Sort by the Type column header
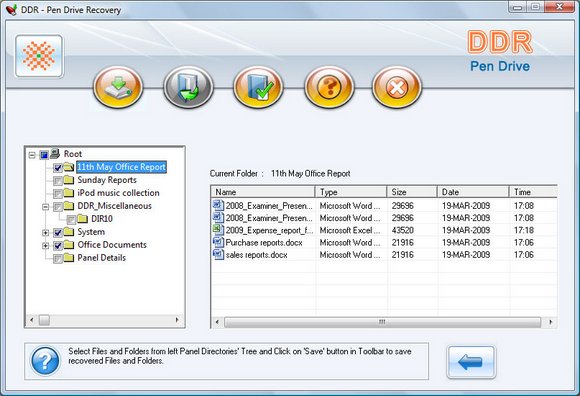580x396 pixels. (351, 192)
